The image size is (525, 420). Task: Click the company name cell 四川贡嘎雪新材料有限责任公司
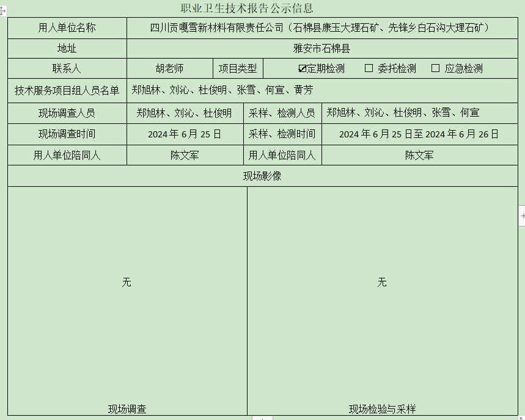tap(321, 27)
